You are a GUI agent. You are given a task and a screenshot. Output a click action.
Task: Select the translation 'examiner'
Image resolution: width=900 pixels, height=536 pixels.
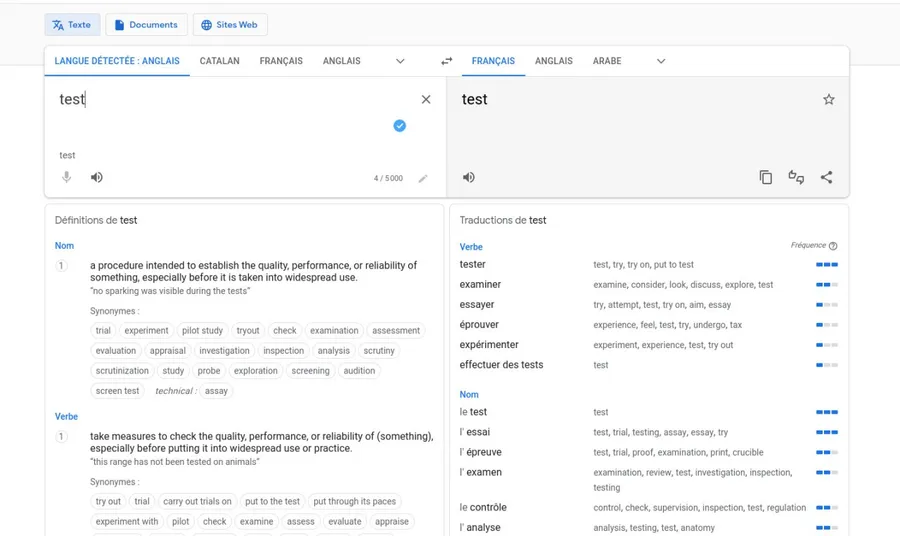[480, 285]
